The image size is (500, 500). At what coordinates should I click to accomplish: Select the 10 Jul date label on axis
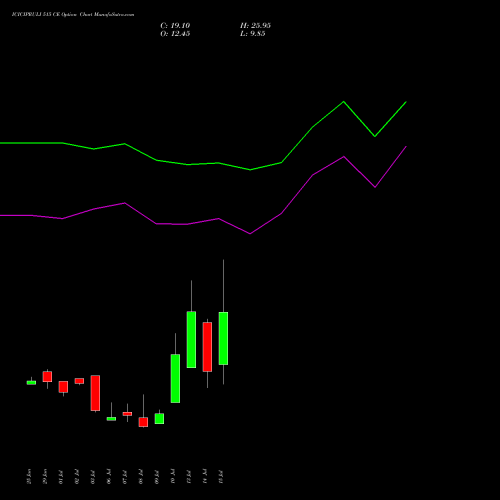pos(173,476)
